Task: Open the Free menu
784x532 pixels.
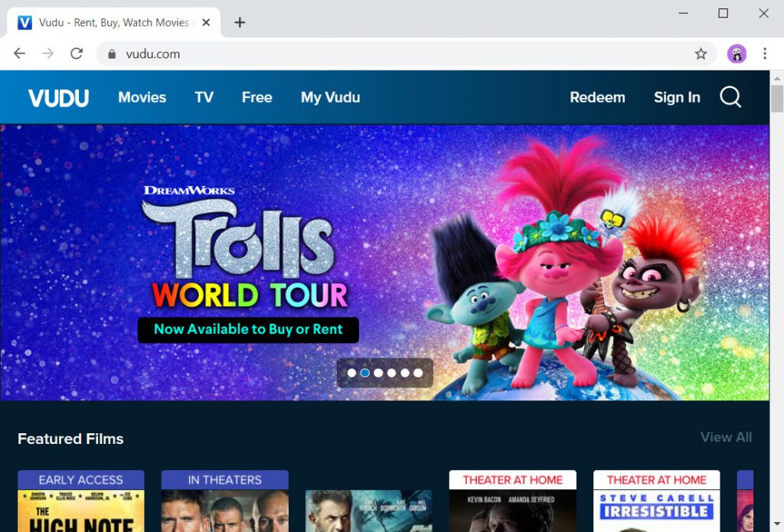Action: click(x=257, y=97)
